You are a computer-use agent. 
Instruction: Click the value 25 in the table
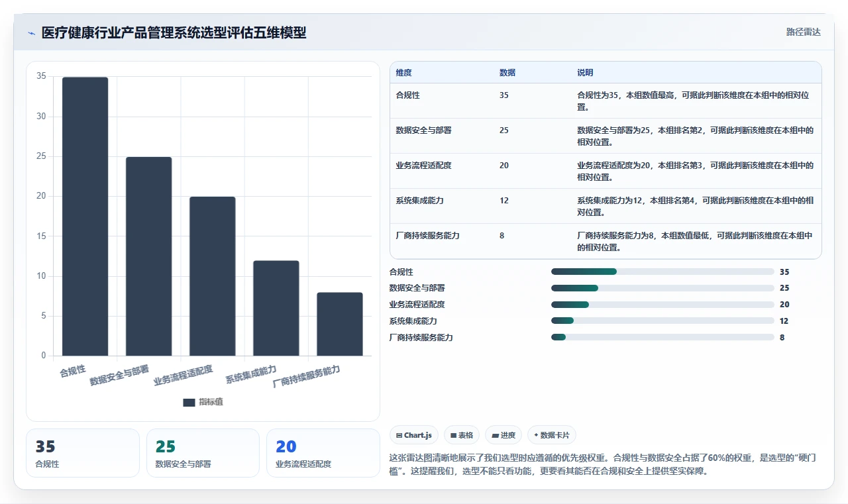[504, 130]
